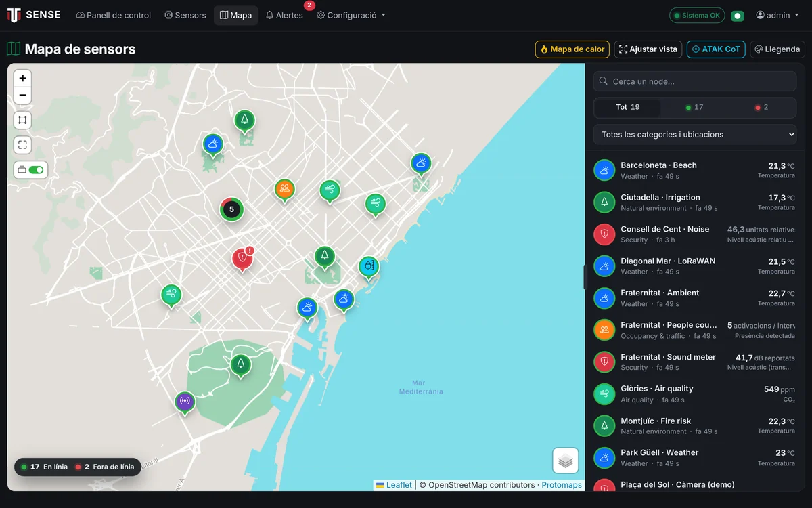
Task: Click the Diagonal Mar · LoRaWAN weather icon
Action: (604, 266)
